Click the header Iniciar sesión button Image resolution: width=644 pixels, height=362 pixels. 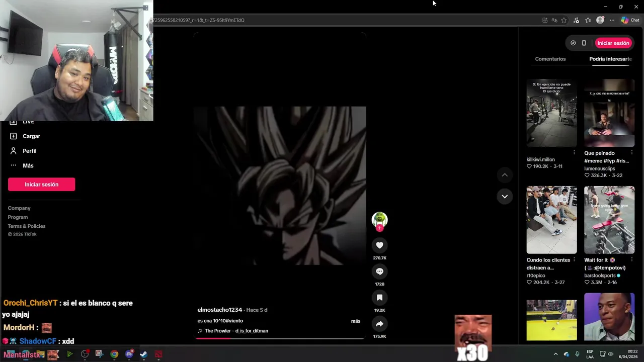tap(613, 43)
